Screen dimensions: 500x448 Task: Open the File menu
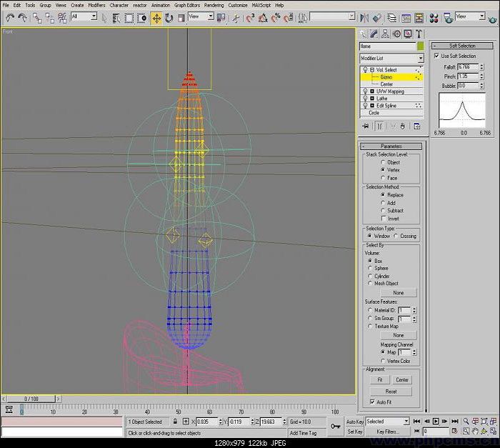[x=6, y=5]
